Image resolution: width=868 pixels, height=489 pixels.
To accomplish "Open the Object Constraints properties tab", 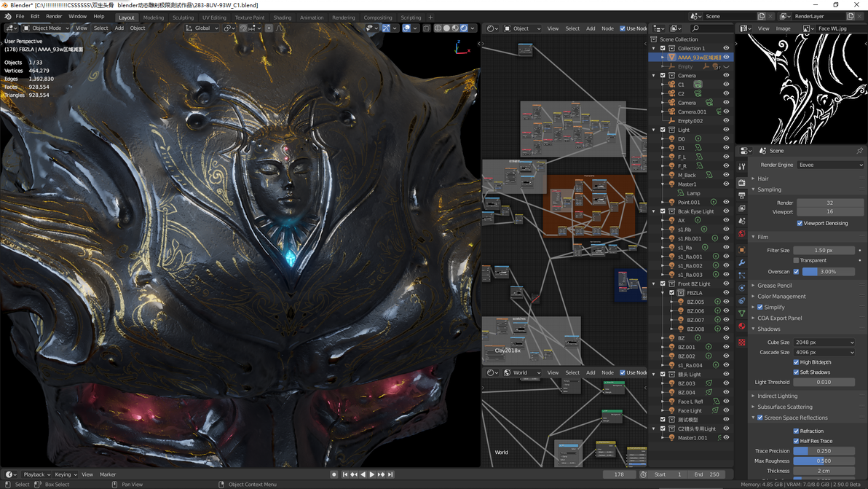I will (742, 301).
